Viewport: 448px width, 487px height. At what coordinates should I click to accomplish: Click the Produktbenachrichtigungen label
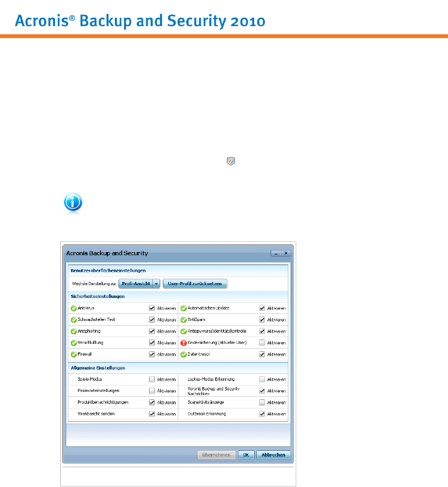click(x=103, y=402)
